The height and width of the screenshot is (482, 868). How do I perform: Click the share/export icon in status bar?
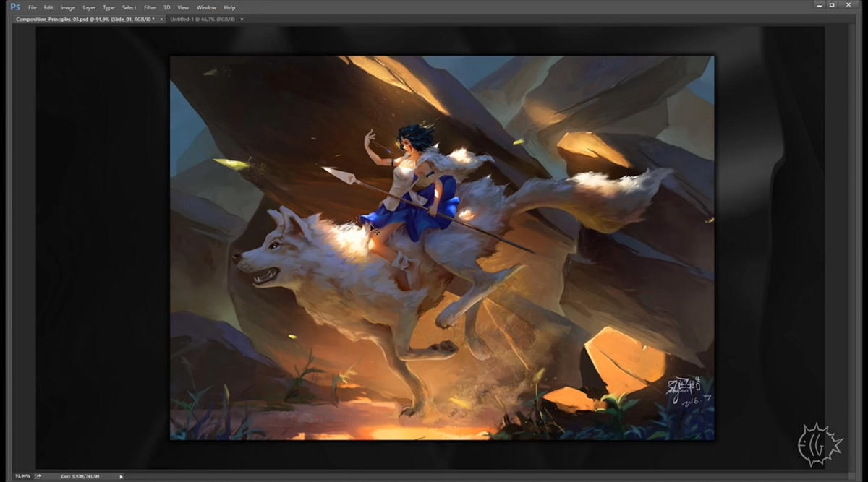(x=38, y=476)
